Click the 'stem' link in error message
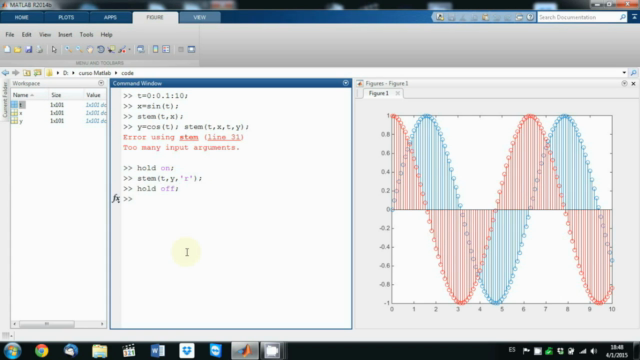The width and height of the screenshot is (640, 360). pos(189,138)
